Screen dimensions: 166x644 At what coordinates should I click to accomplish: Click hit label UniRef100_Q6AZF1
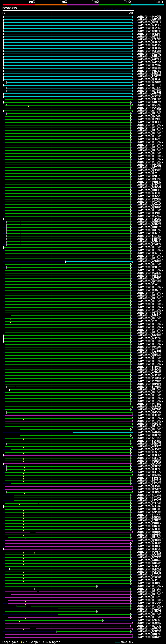149,122
